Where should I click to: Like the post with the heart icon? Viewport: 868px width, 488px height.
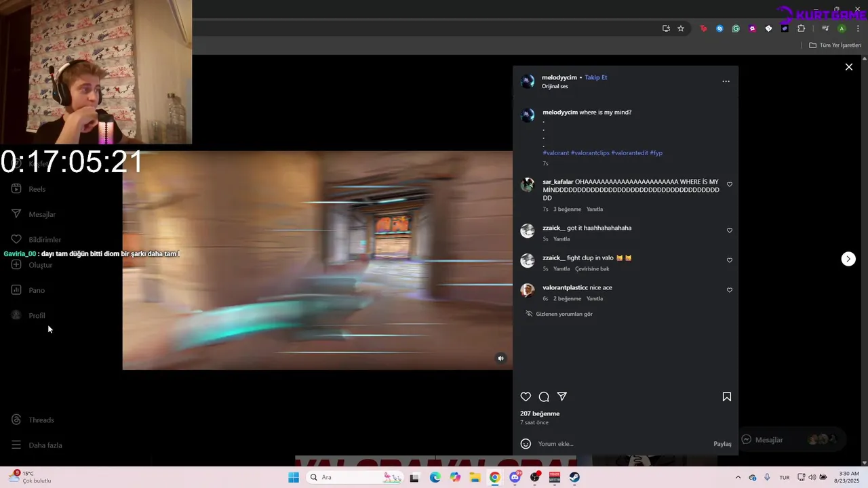click(x=526, y=396)
